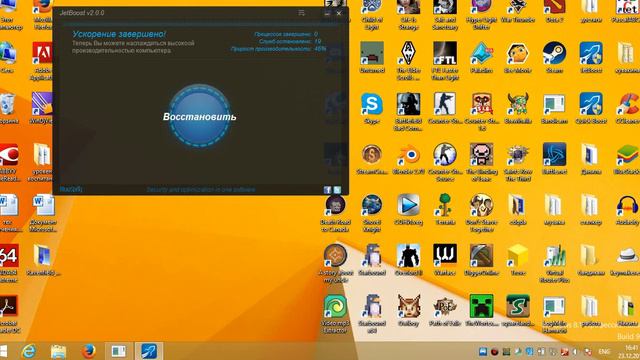Viewport: 640px width, 360px height.
Task: Select the CCleaner desktop shortcut
Action: click(x=627, y=108)
